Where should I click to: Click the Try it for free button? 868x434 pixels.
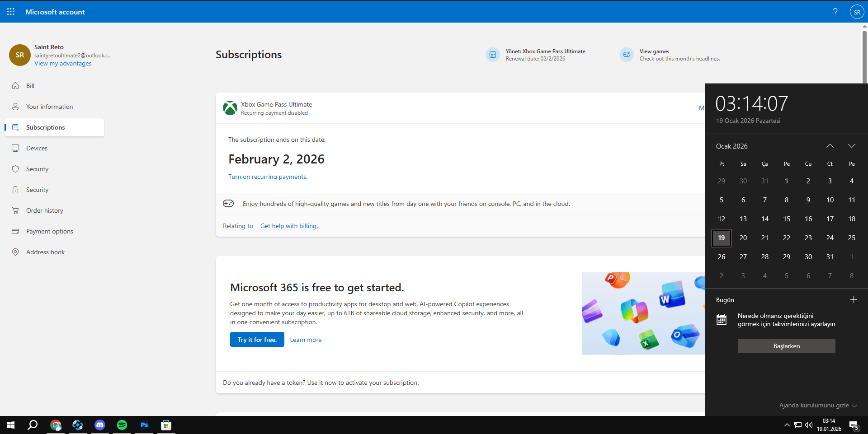[257, 340]
